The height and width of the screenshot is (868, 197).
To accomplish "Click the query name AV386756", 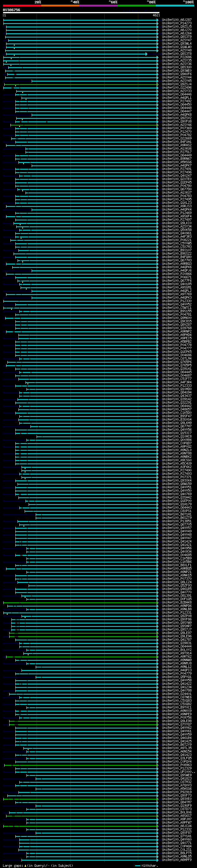I will [x=11, y=10].
